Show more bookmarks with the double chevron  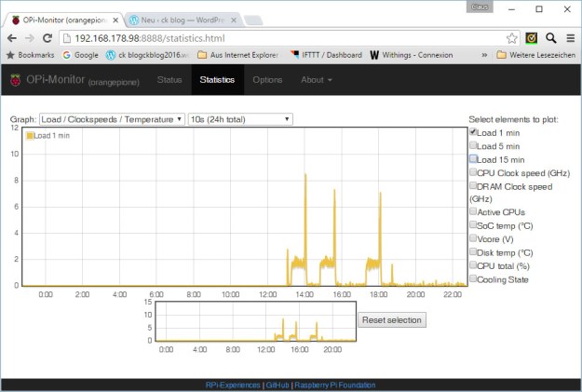[x=484, y=55]
